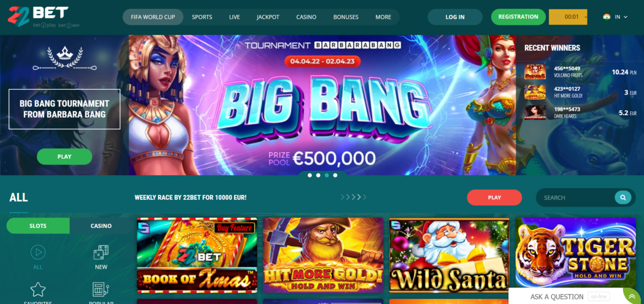Viewport: 644px width, 304px height.
Task: Open the 00:01 time dropdown
Action: (x=568, y=17)
